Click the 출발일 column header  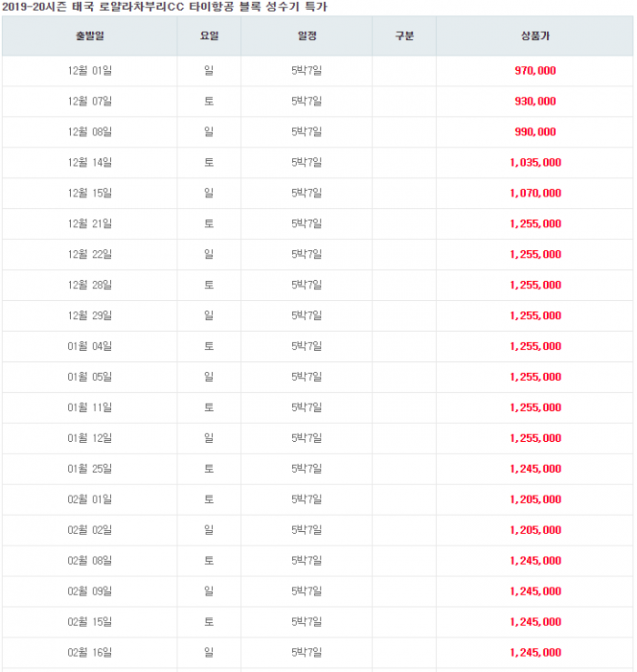pyautogui.click(x=90, y=36)
